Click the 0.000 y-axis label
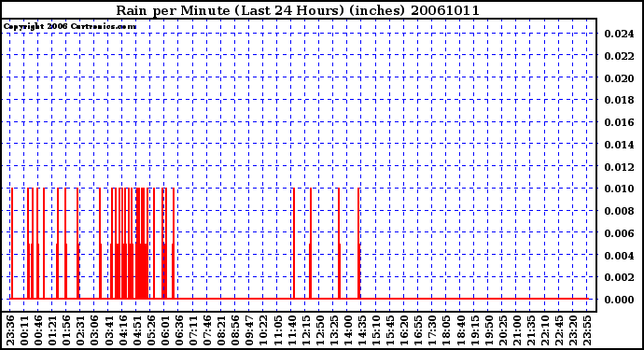The width and height of the screenshot is (644, 350). [x=619, y=300]
